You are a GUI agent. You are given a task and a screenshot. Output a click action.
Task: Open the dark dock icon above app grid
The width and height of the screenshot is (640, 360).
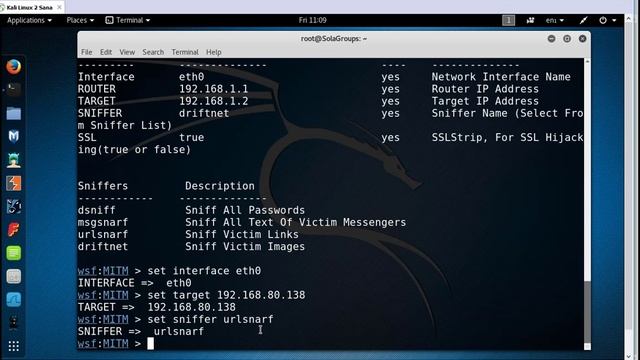coord(13,322)
